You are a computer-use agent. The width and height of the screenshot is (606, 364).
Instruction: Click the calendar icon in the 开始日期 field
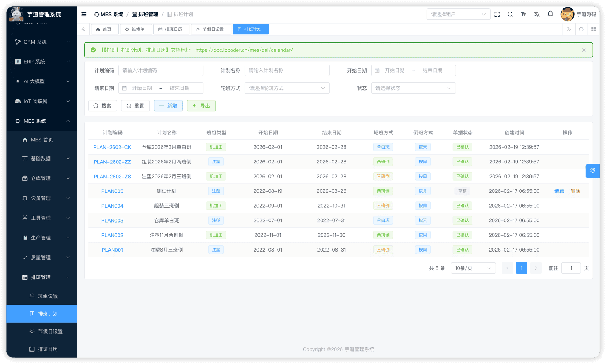(x=377, y=70)
